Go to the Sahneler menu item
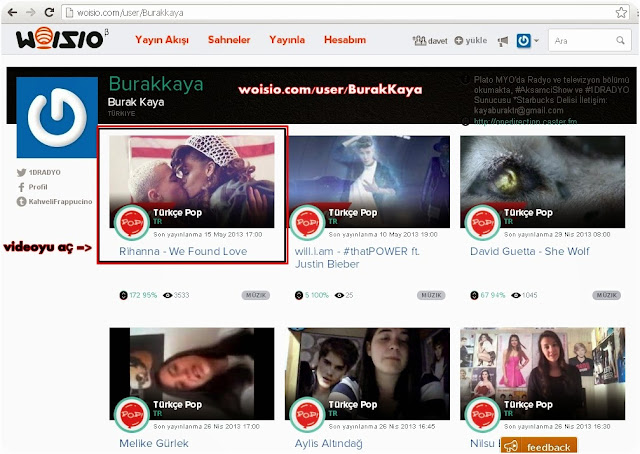The height and width of the screenshot is (454, 640). point(229,40)
